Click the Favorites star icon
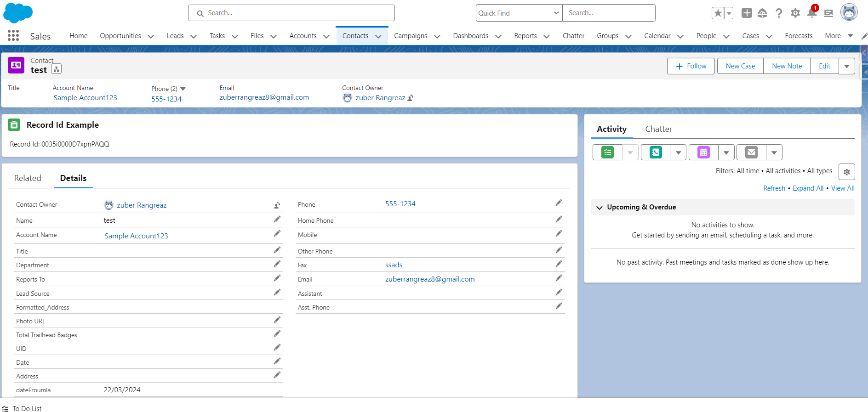This screenshot has height=412, width=868. (x=718, y=13)
